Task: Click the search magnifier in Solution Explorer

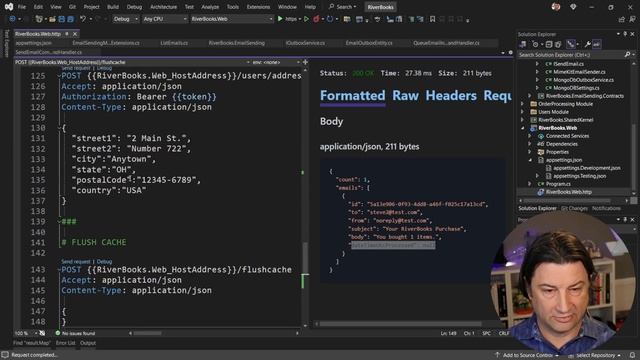Action: [x=627, y=54]
